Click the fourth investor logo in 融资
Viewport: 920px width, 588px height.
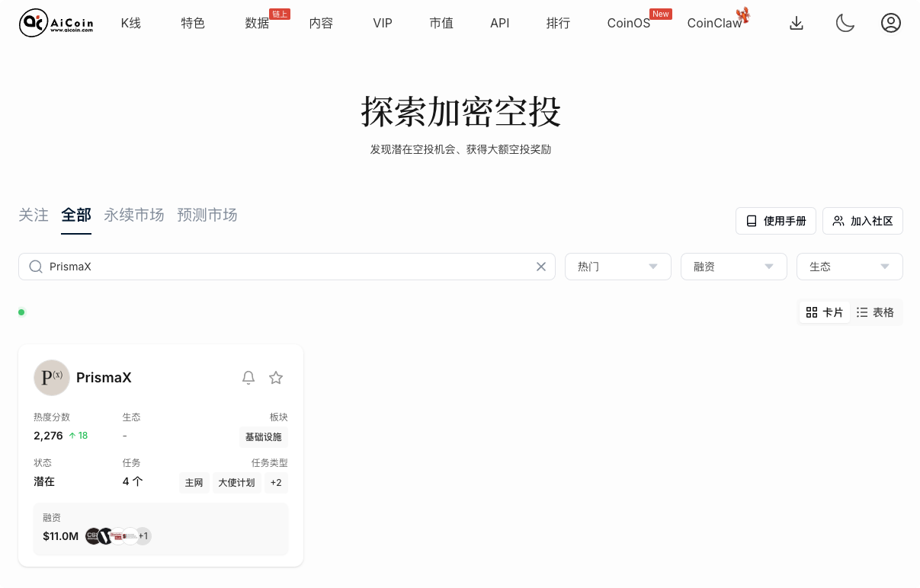(x=130, y=536)
